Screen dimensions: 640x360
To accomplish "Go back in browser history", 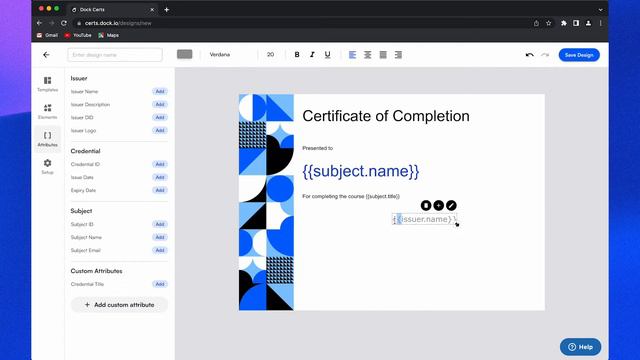I will click(x=40, y=23).
